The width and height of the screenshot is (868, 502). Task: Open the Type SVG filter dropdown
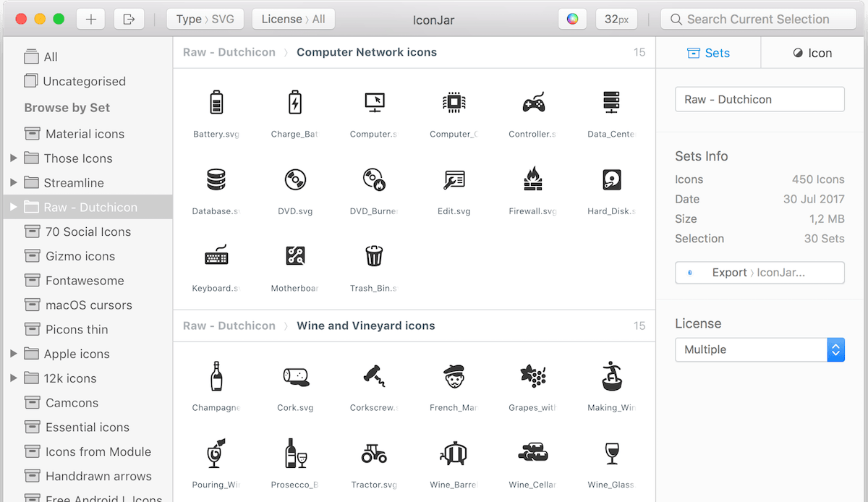(205, 19)
